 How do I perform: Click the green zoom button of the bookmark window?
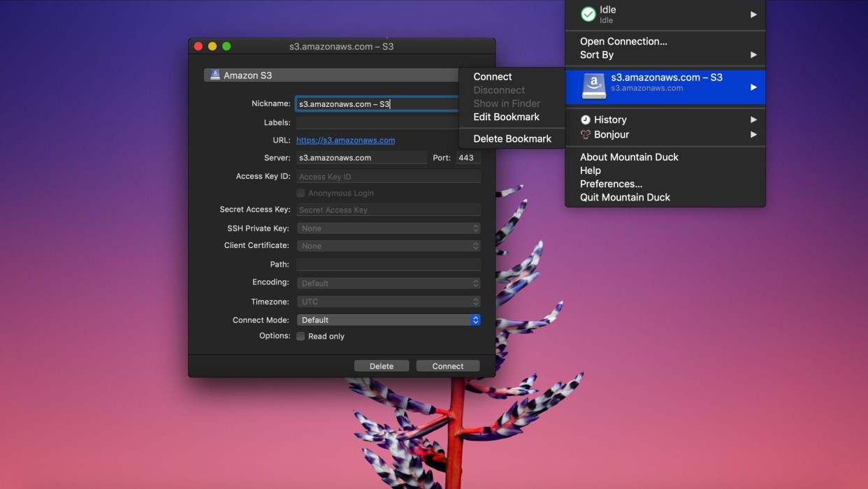pos(226,46)
